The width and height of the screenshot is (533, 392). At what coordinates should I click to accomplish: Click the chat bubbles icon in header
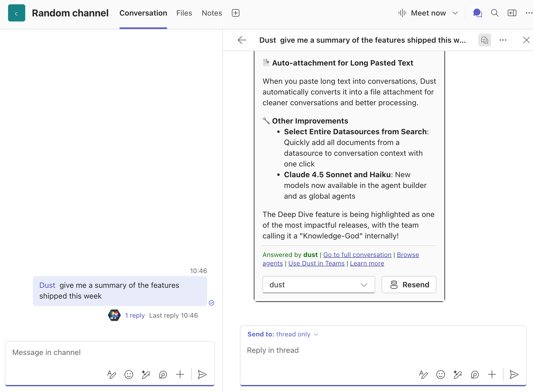coord(477,13)
